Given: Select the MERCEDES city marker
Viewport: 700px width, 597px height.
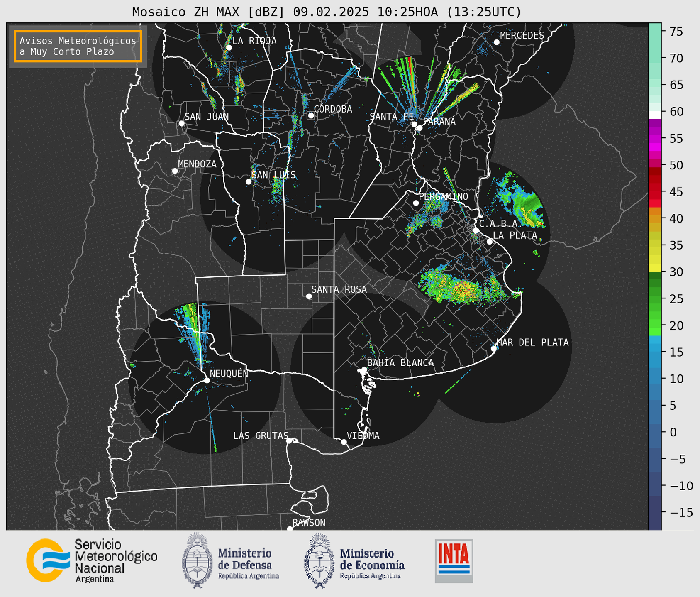Looking at the screenshot, I should pos(496,42).
